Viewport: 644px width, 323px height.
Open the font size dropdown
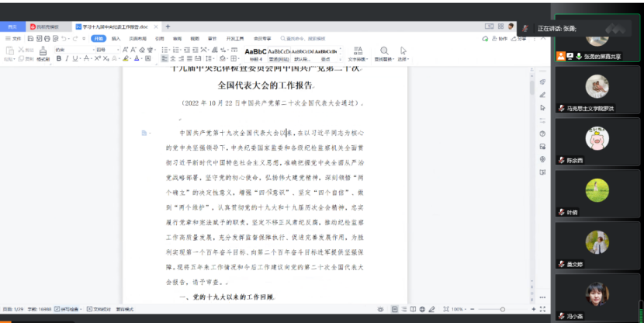point(118,50)
